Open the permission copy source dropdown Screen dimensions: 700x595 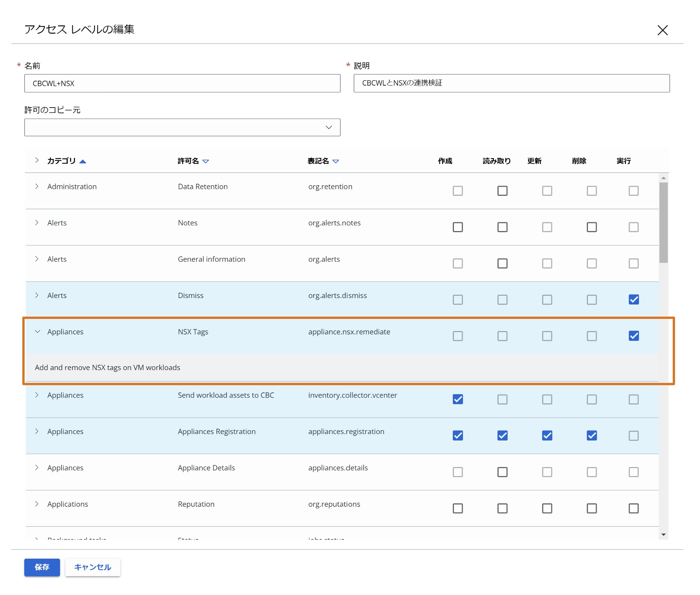[x=182, y=128]
